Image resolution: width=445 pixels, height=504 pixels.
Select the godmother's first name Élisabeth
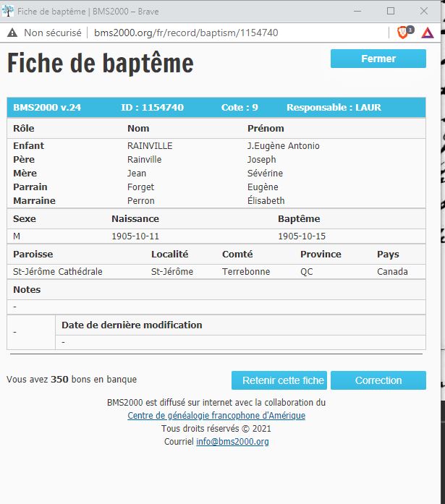pos(266,200)
